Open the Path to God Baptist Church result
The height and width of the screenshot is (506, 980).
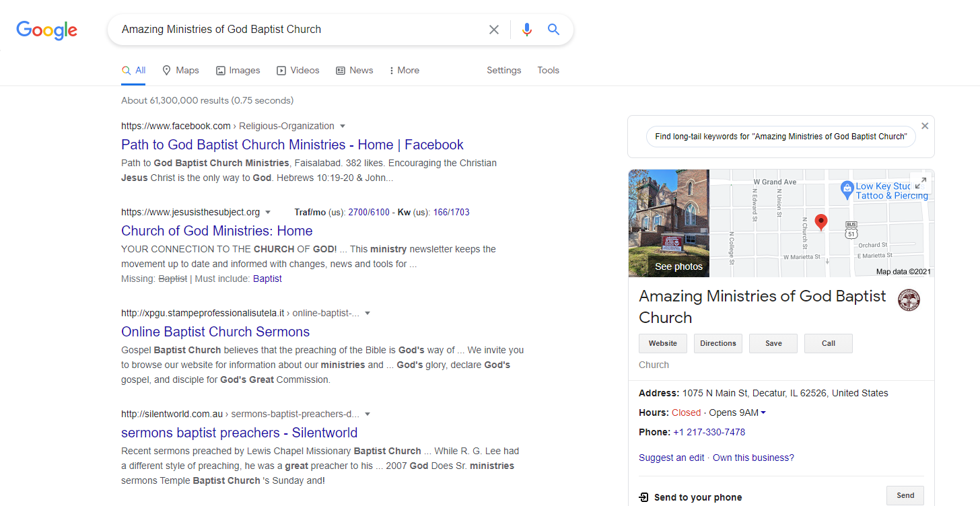click(x=291, y=144)
